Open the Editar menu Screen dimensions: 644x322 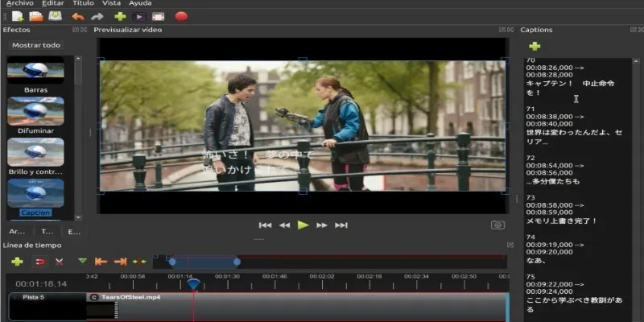[x=53, y=3]
